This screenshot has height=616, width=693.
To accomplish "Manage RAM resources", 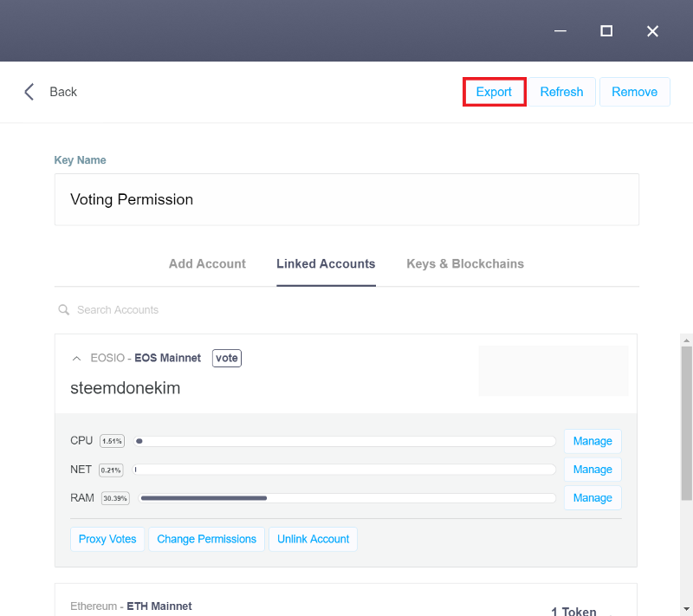I will pyautogui.click(x=593, y=498).
